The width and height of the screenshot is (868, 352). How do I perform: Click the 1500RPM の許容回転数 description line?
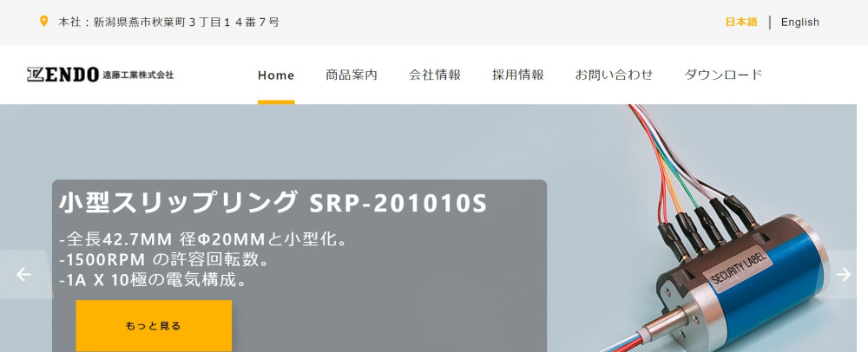(x=164, y=259)
